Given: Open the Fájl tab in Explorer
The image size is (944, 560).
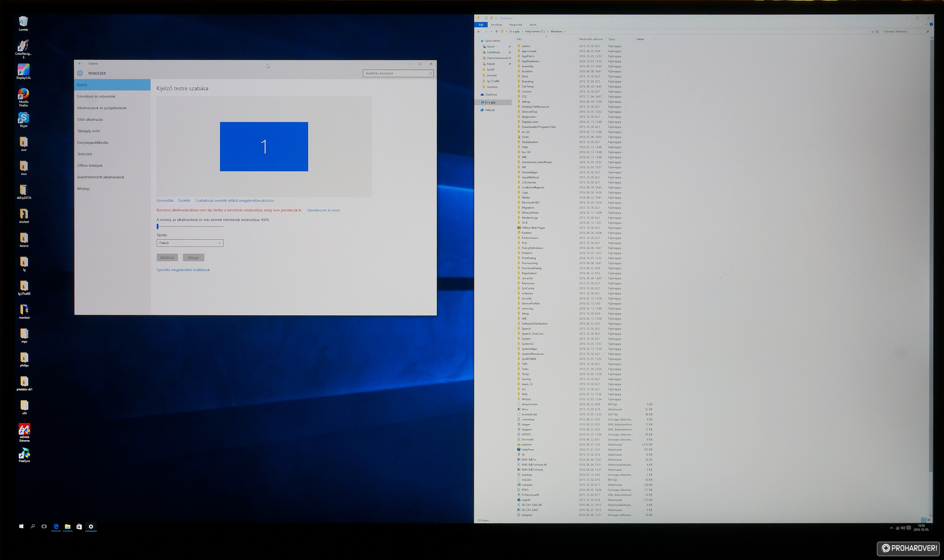Looking at the screenshot, I should (x=481, y=25).
